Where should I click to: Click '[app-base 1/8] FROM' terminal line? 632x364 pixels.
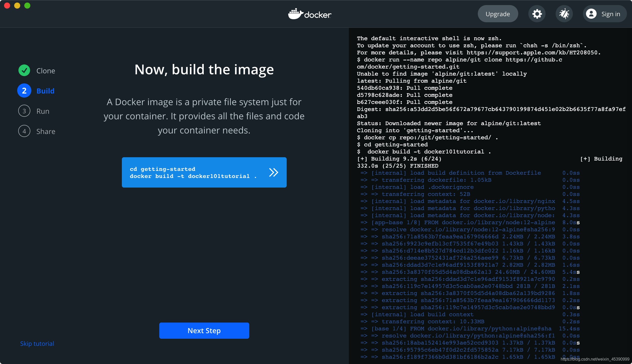pyautogui.click(x=470, y=222)
